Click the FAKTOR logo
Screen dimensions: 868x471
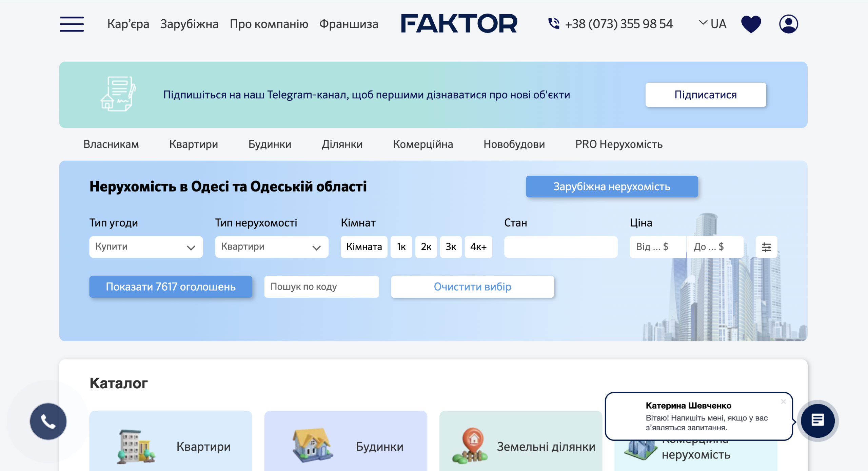click(x=459, y=24)
